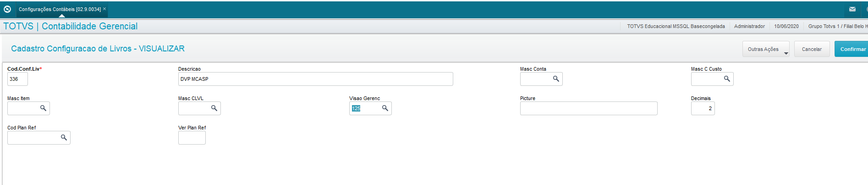Focus the Cod.Conf.Liv field showing 336
868x185 pixels.
point(17,79)
